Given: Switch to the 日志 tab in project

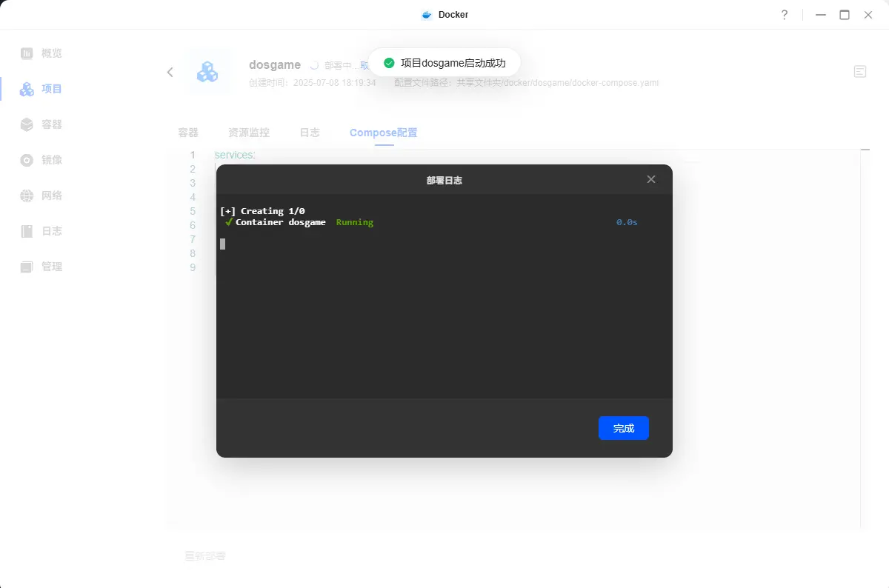Looking at the screenshot, I should point(310,133).
